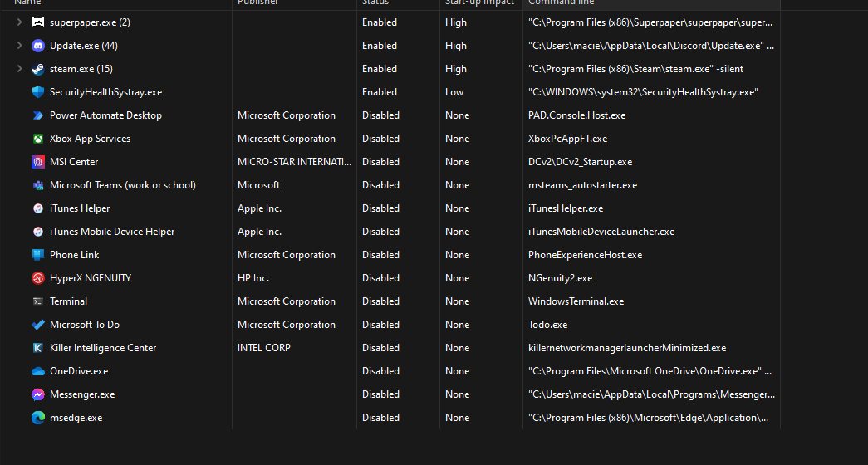This screenshot has width=868, height=465.
Task: Select the Microsoft Teams (work or school) row
Action: (122, 185)
